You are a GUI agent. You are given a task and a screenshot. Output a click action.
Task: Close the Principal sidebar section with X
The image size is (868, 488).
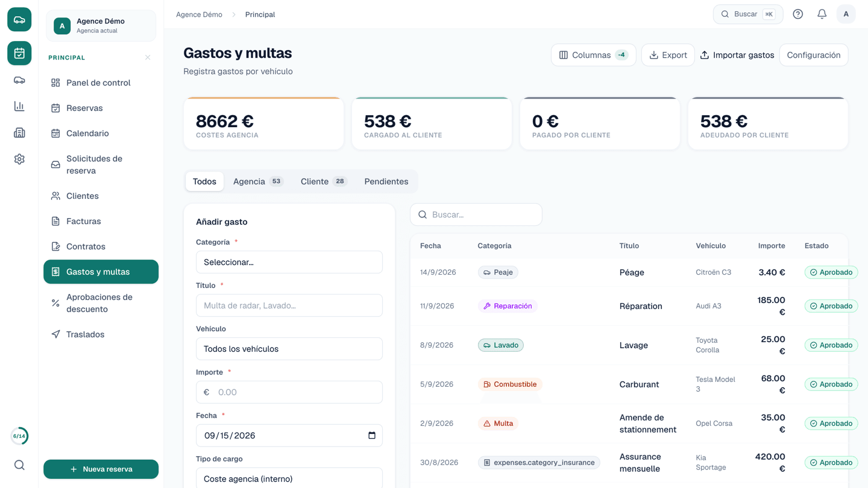click(148, 57)
